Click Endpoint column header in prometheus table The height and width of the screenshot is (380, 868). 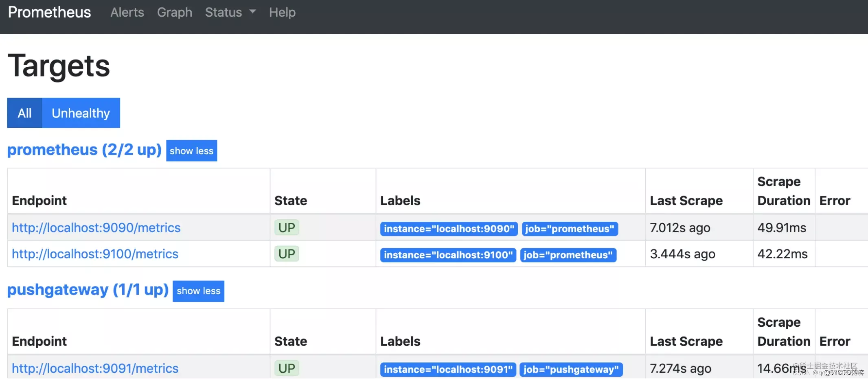pyautogui.click(x=39, y=201)
